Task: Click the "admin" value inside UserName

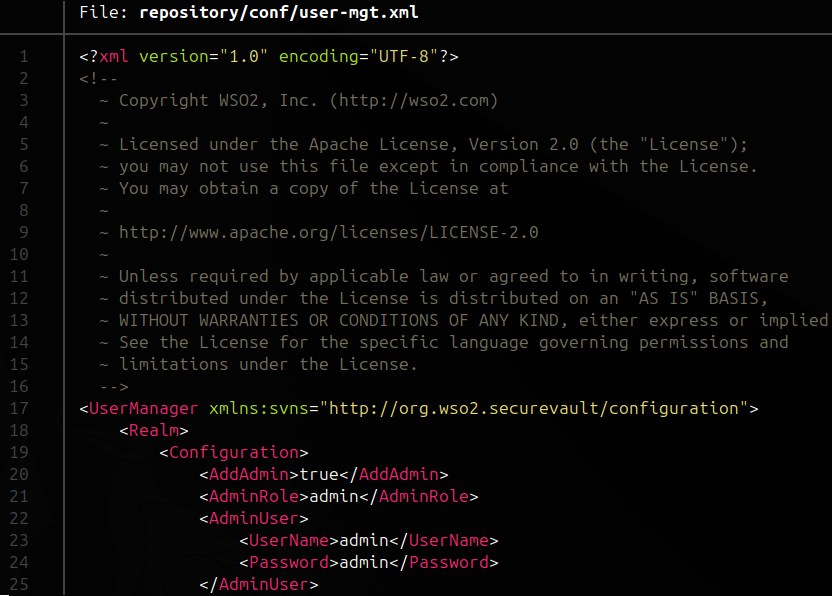Action: click(364, 540)
